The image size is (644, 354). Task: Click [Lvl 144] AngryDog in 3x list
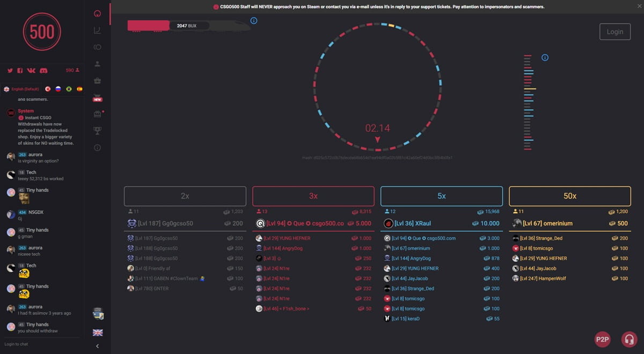point(313,248)
